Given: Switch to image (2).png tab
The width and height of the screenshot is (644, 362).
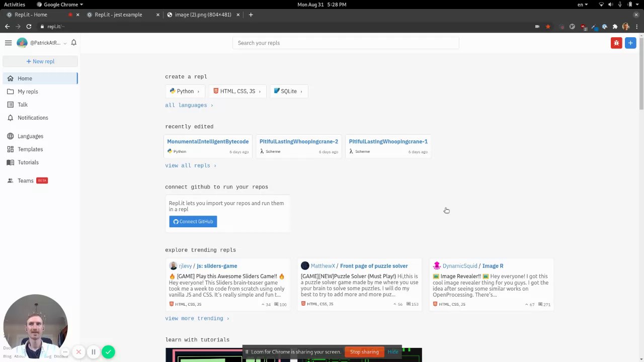Looking at the screenshot, I should [203, 15].
